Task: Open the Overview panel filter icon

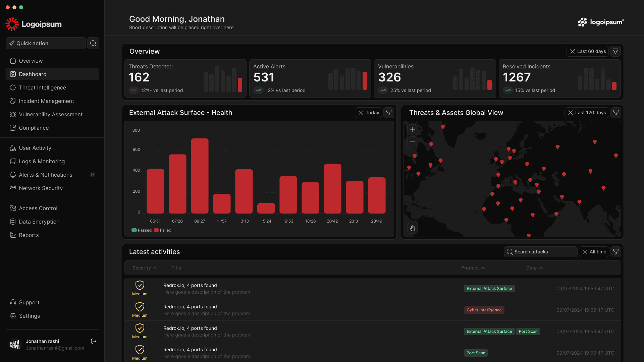Action: pos(615,51)
